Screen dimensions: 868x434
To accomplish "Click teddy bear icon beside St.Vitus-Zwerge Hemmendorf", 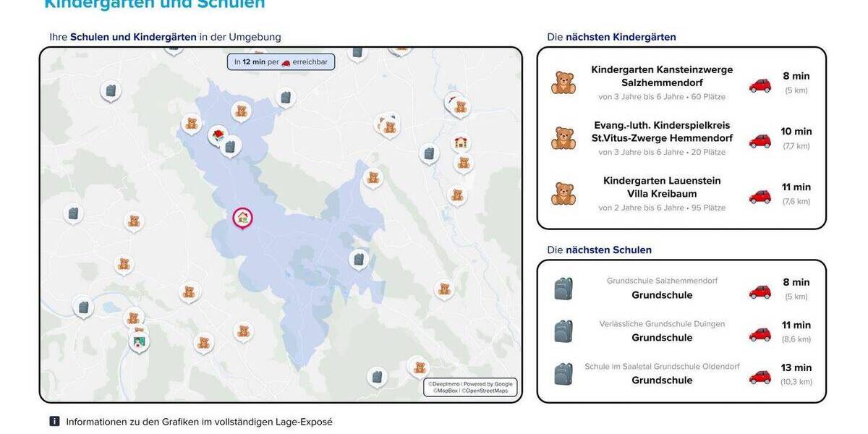I will click(x=563, y=138).
